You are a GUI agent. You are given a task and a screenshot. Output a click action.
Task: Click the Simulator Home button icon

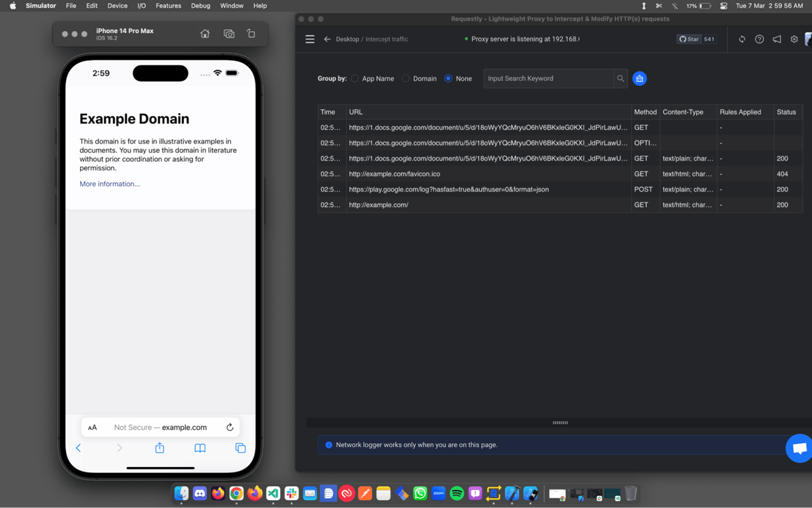coord(205,34)
